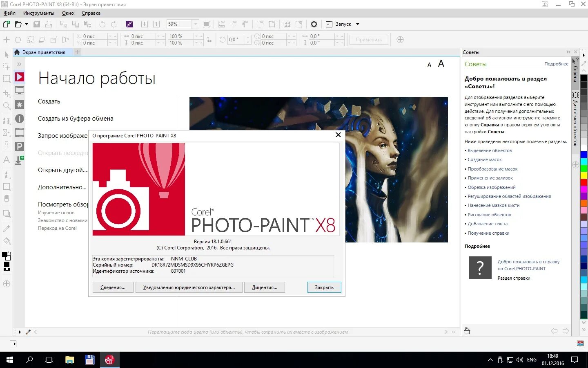Screen dimensions: 588x368
Task: Open the Get More download icon
Action: click(x=20, y=160)
